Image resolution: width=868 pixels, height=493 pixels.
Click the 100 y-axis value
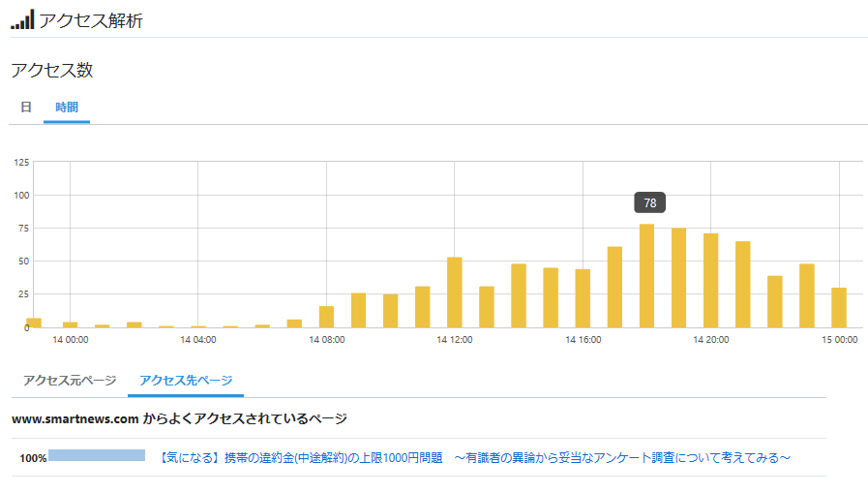(x=21, y=195)
